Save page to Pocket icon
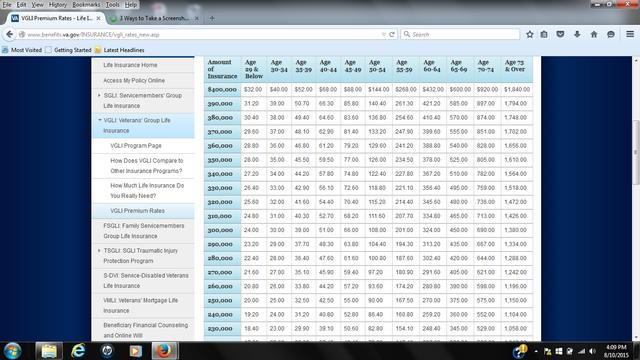 pos(560,34)
